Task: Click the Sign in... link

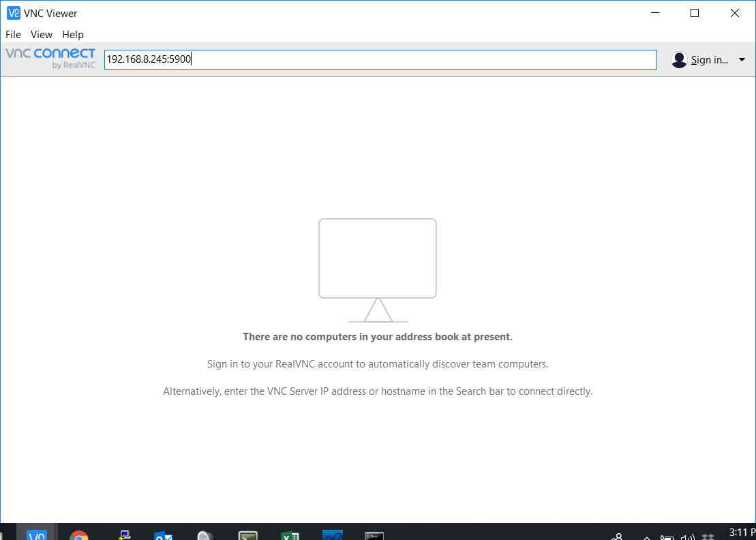Action: (709, 60)
